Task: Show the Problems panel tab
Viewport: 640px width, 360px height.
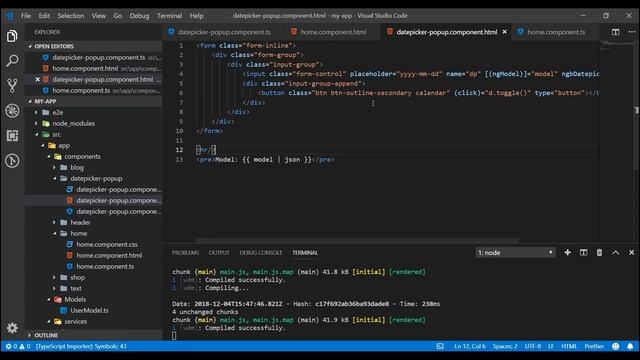Action: 185,253
